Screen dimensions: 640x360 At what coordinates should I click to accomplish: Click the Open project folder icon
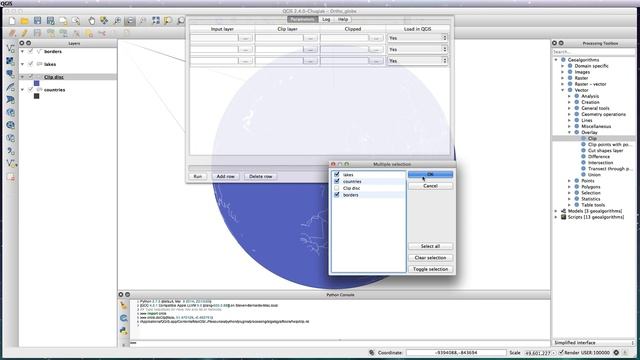[25, 20]
